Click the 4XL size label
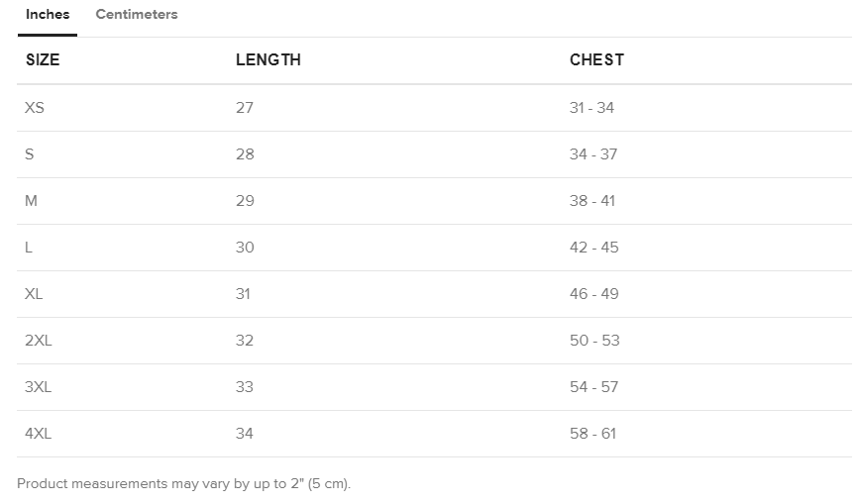This screenshot has width=858, height=504. click(x=39, y=434)
